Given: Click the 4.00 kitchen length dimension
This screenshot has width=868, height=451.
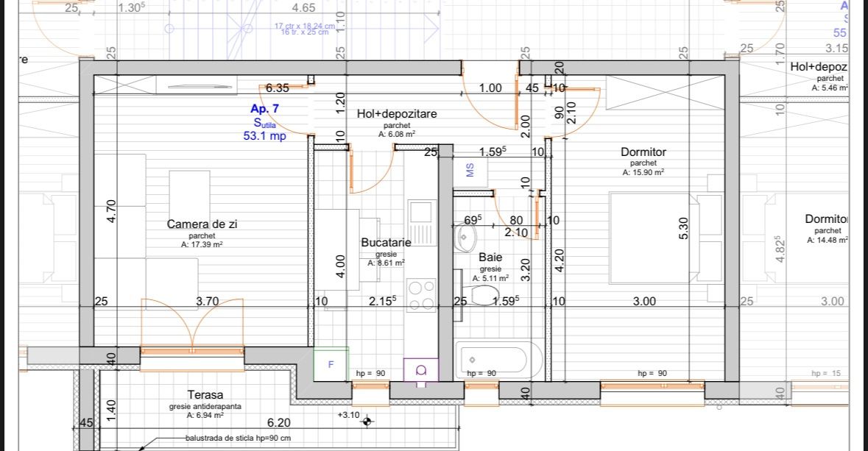Looking at the screenshot, I should tap(340, 266).
